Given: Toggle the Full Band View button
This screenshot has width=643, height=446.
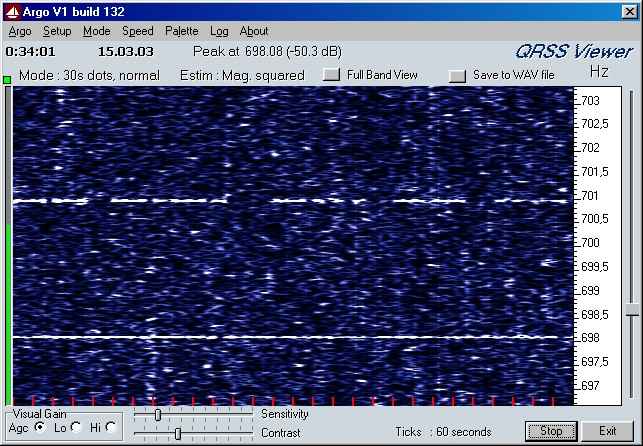Looking at the screenshot, I should pyautogui.click(x=331, y=75).
